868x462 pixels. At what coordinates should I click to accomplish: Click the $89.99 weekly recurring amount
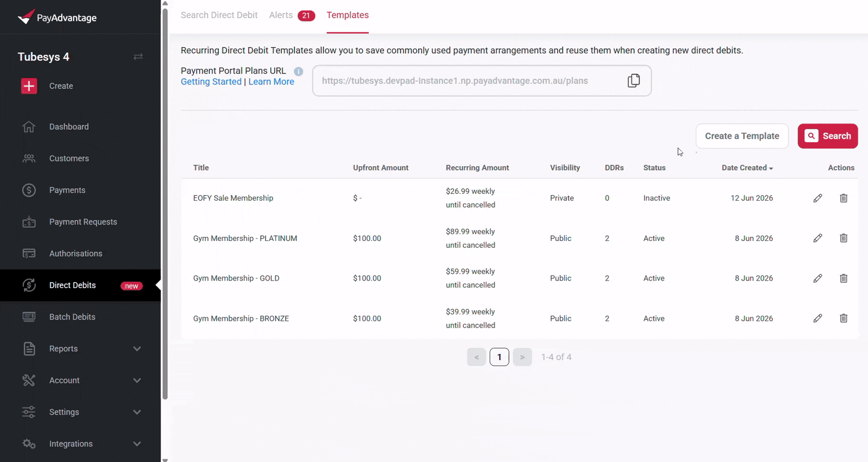point(470,231)
